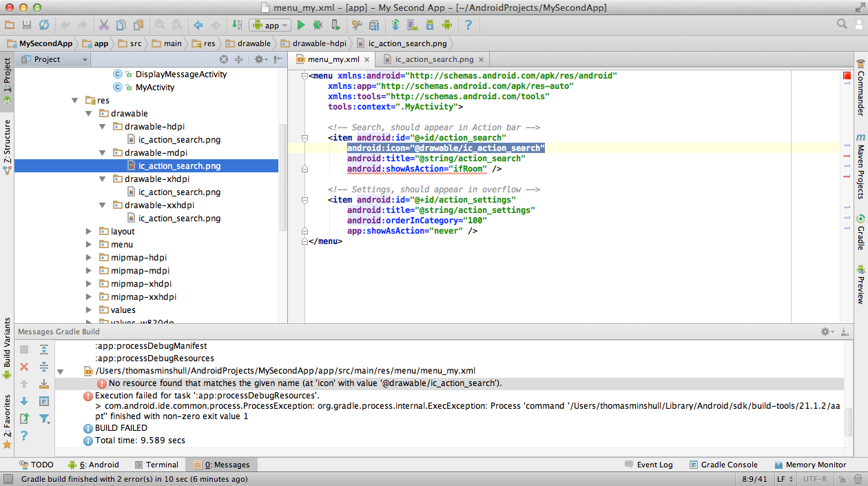
Task: Sync project with Gradle files
Action: pyautogui.click(x=396, y=25)
